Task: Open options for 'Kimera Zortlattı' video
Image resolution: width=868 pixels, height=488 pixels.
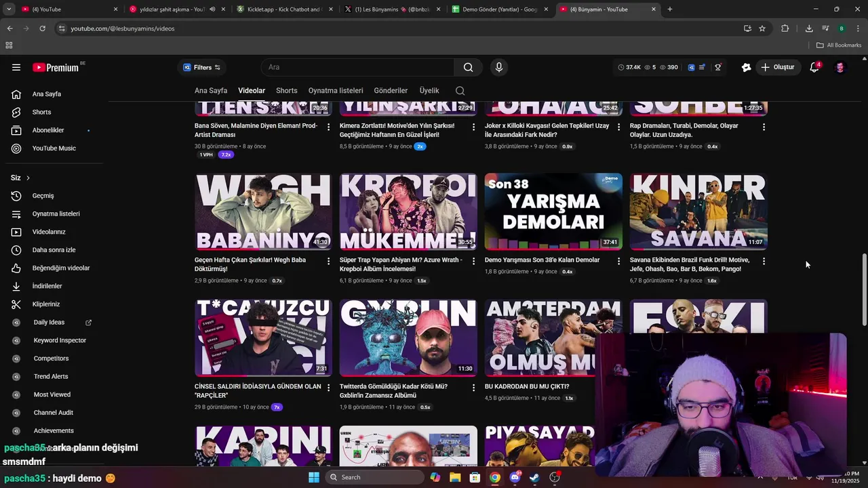Action: pos(473,127)
